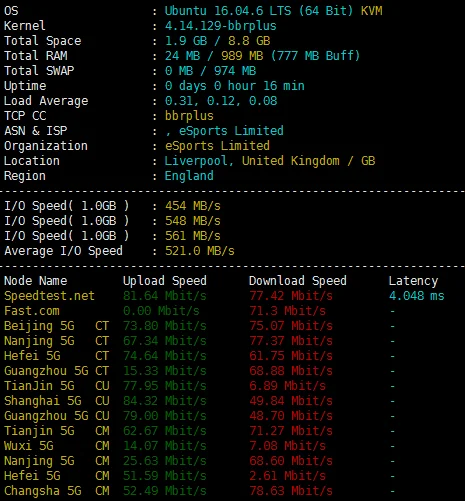465x501 pixels.
Task: Click the Latency column header
Action: (413, 281)
